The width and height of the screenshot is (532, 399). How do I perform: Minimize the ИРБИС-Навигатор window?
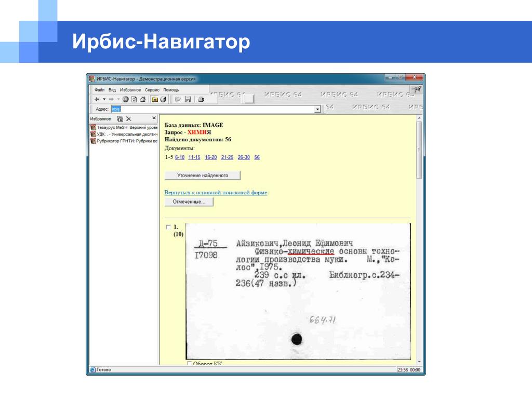coord(390,77)
